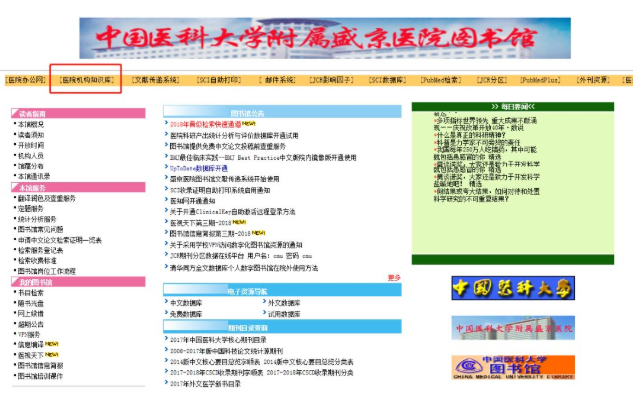Click the 每日要闻 green header
This screenshot has height=411, width=642.
tap(513, 106)
